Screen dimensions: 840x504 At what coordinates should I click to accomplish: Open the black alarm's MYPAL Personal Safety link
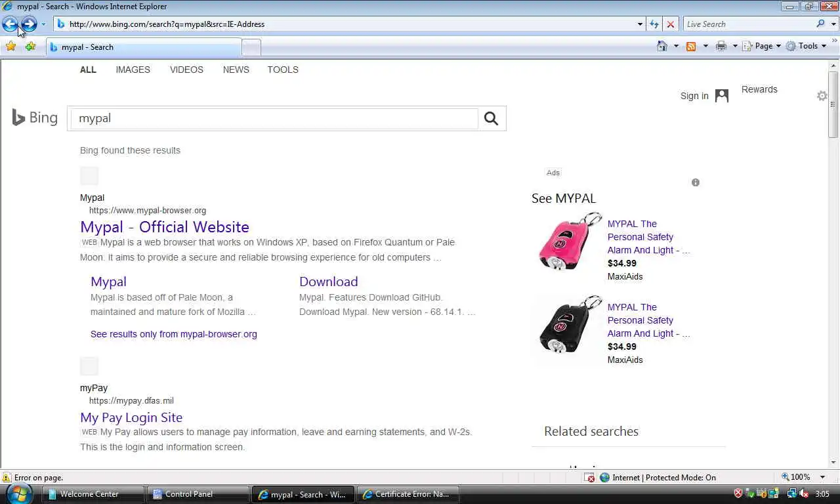click(x=648, y=320)
